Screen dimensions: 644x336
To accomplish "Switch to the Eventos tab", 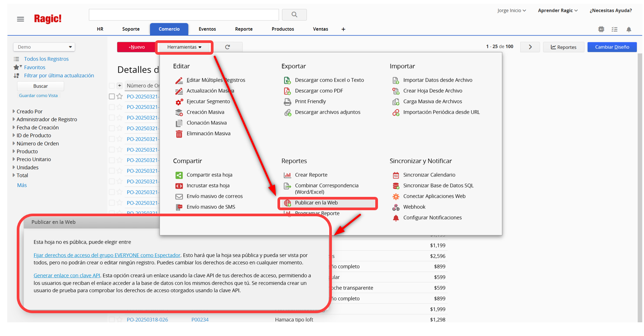I will pos(207,29).
